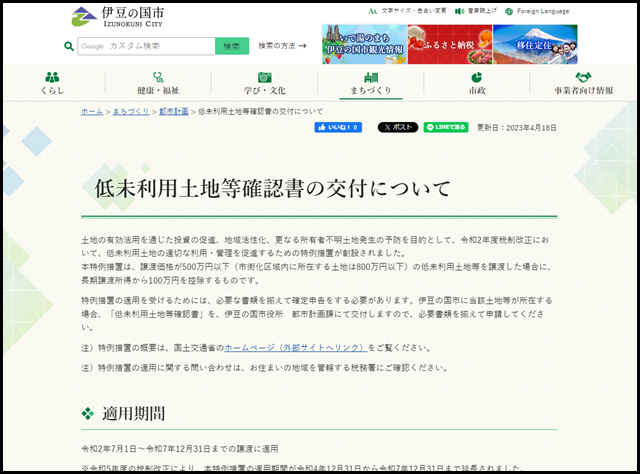
Task: Click the magnifying glass search icon
Action: [69, 46]
